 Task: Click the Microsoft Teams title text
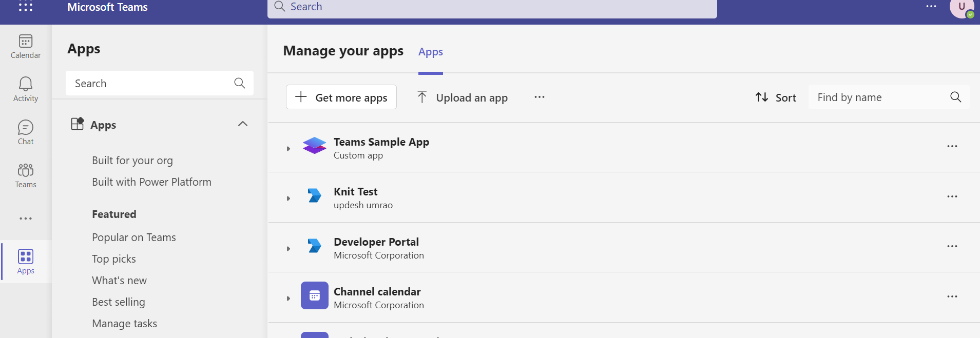tap(107, 7)
